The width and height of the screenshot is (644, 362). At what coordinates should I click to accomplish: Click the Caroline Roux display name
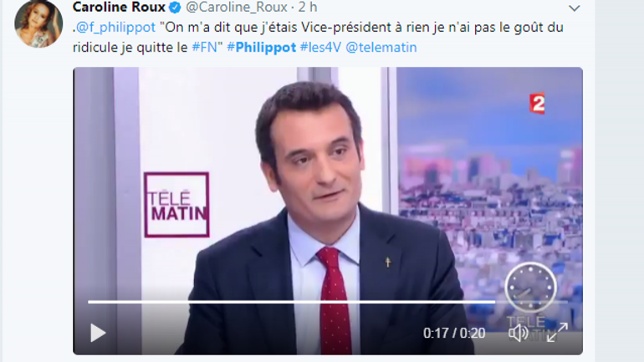pyautogui.click(x=119, y=7)
